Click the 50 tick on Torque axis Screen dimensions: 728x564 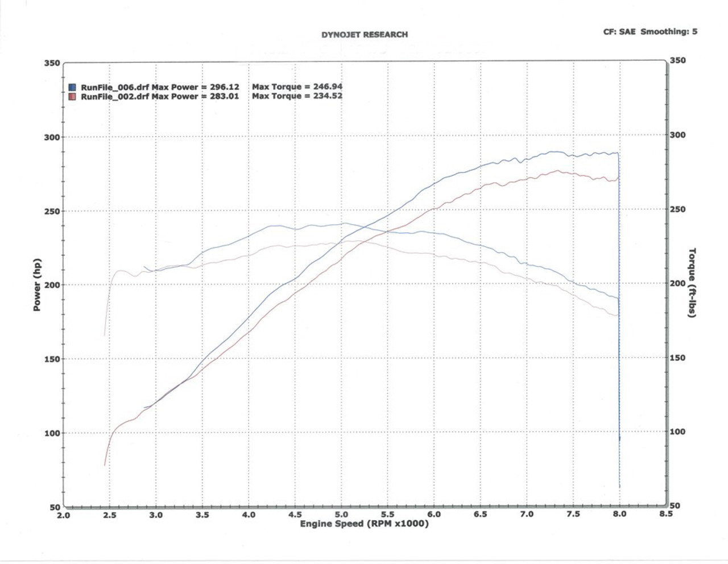676,505
